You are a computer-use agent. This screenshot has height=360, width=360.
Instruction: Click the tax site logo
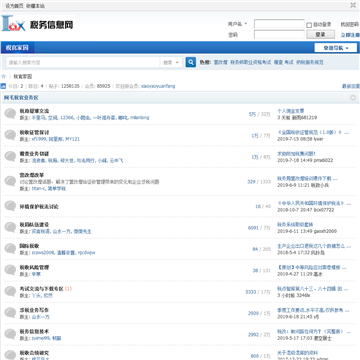tap(38, 24)
